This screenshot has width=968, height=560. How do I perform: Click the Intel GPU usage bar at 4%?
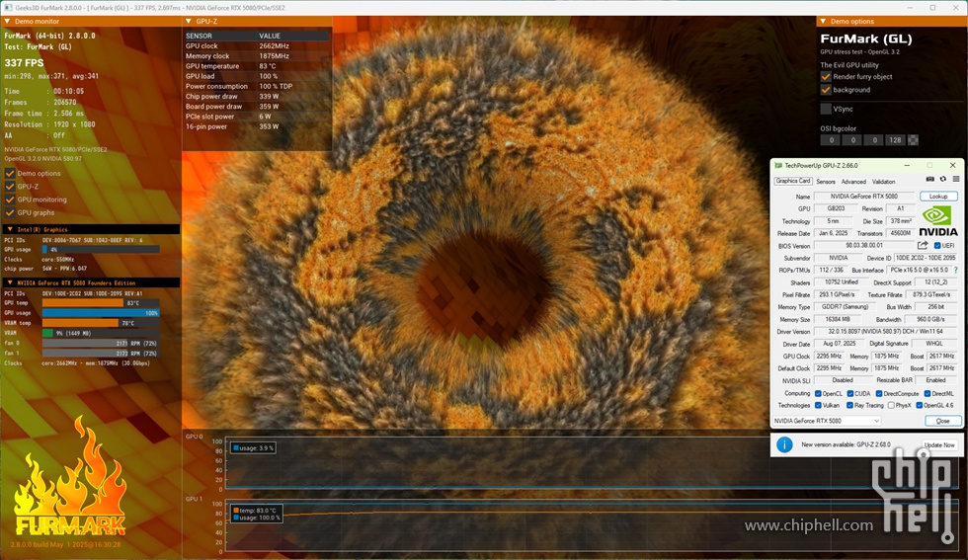tap(101, 250)
